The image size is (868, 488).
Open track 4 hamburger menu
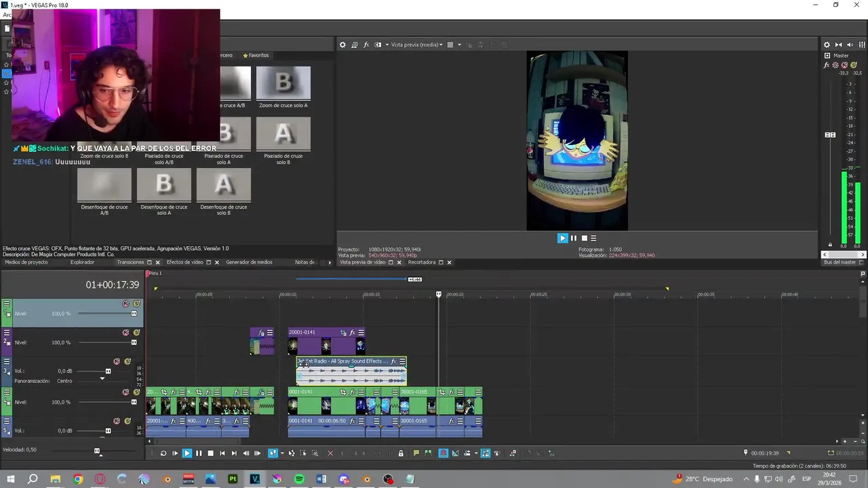click(x=7, y=392)
